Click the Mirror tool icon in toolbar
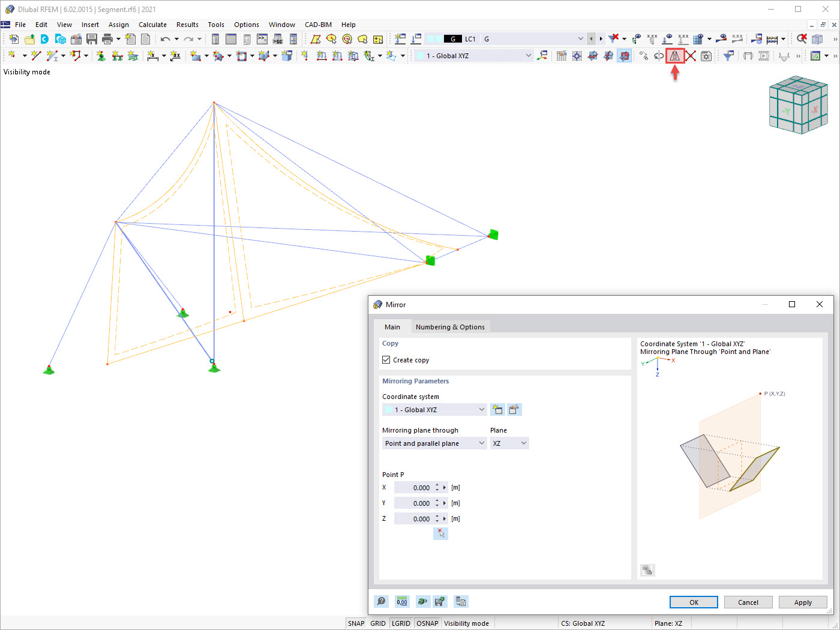 tap(675, 56)
